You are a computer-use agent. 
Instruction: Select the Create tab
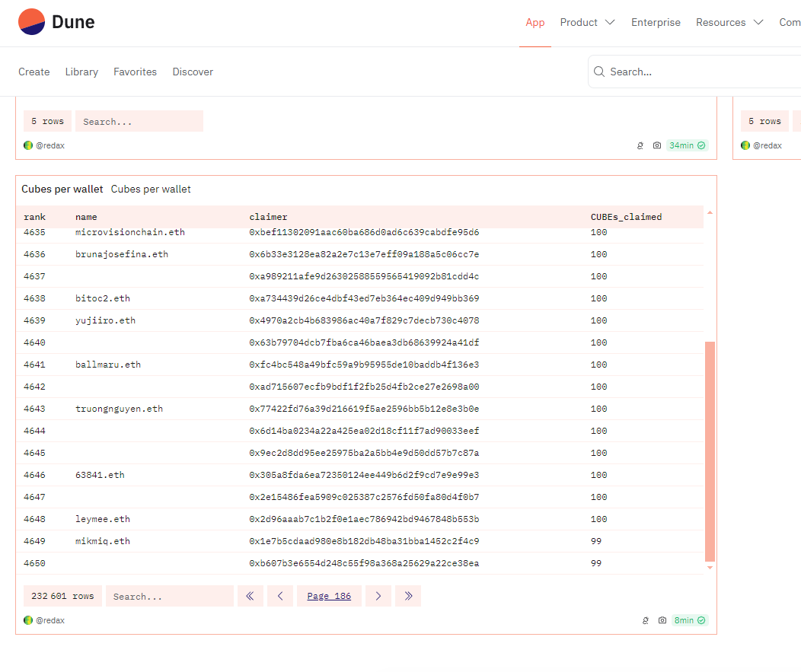pos(34,72)
